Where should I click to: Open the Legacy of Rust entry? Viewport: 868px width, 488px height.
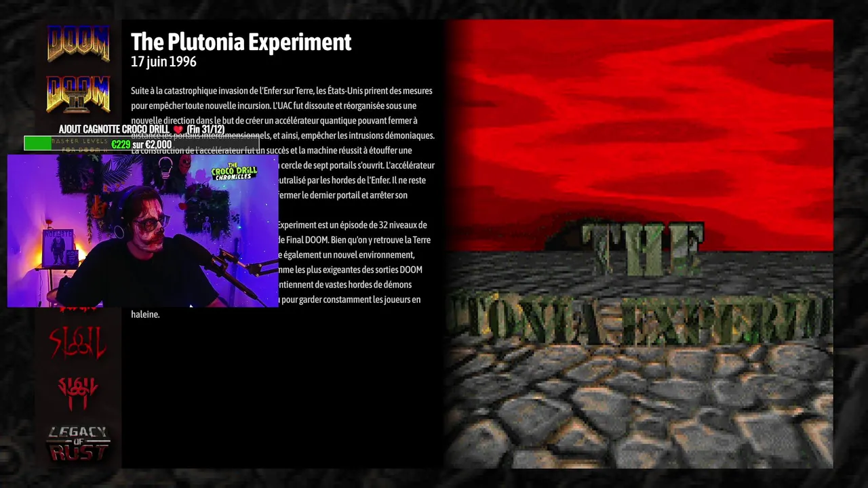(78, 443)
